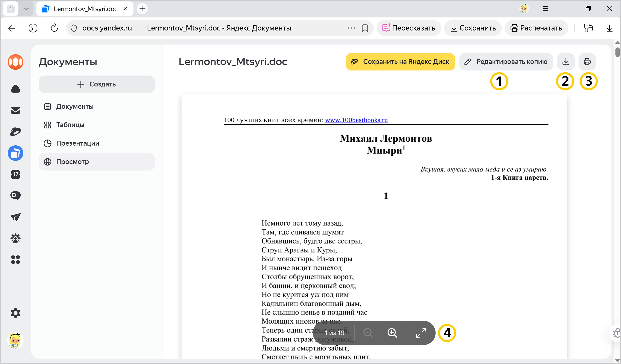Select Таблицы in the Documents sidebar
This screenshot has height=364, width=621.
(70, 125)
